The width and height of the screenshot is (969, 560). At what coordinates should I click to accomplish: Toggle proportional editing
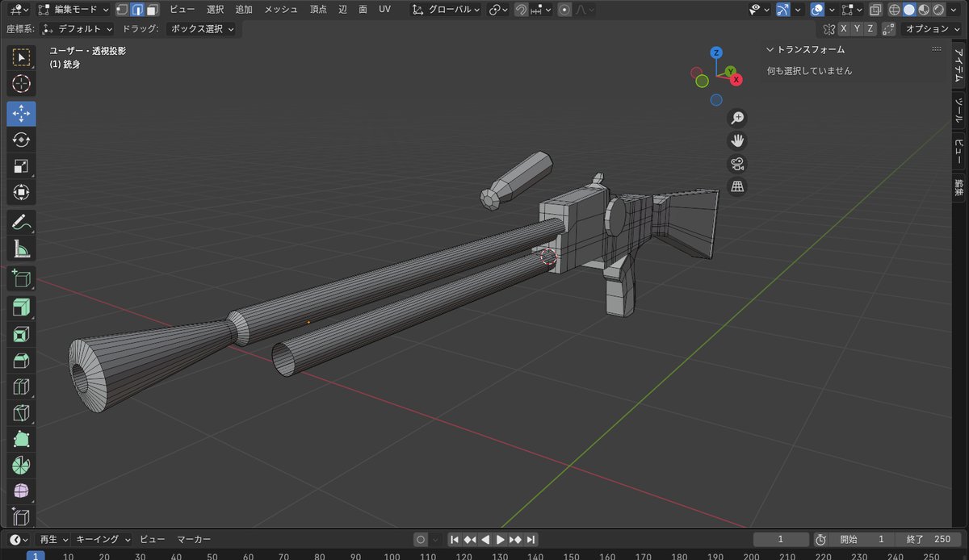point(565,10)
